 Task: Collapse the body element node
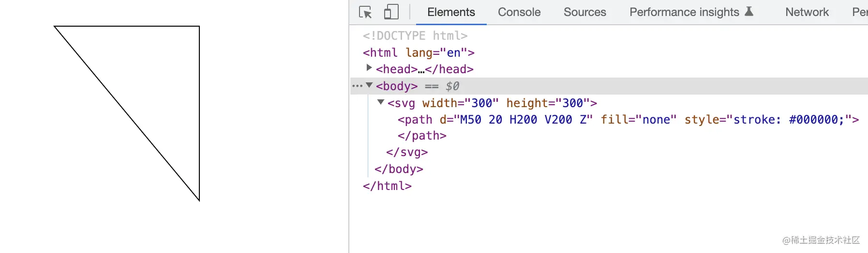pyautogui.click(x=369, y=85)
